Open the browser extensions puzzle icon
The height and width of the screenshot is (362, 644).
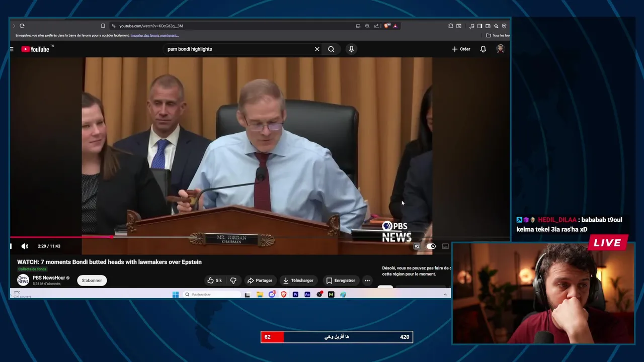[451, 26]
